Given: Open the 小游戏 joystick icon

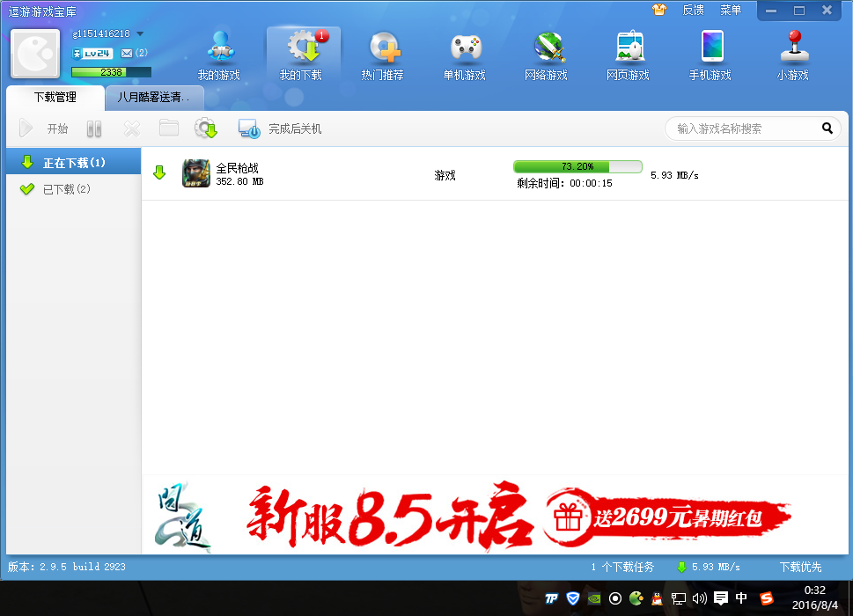Looking at the screenshot, I should point(793,55).
